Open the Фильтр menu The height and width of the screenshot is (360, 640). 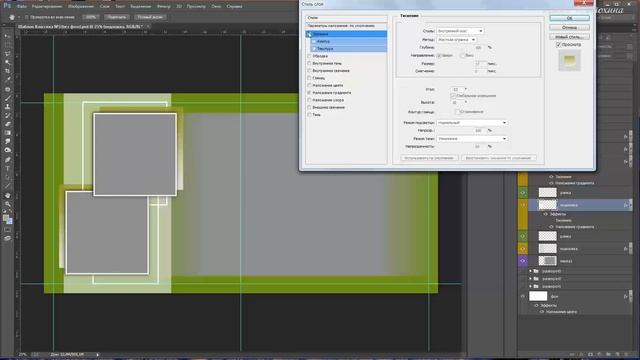164,7
